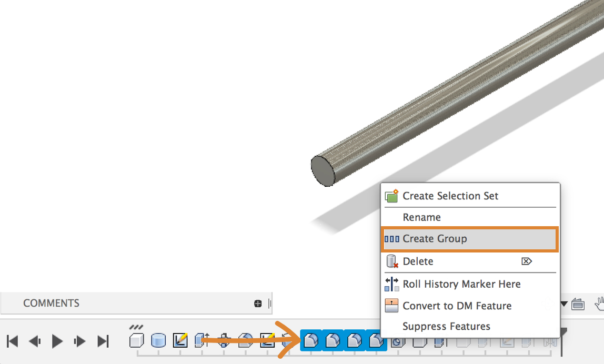Image resolution: width=604 pixels, height=364 pixels.
Task: Open the Display Settings icon
Action: [578, 304]
